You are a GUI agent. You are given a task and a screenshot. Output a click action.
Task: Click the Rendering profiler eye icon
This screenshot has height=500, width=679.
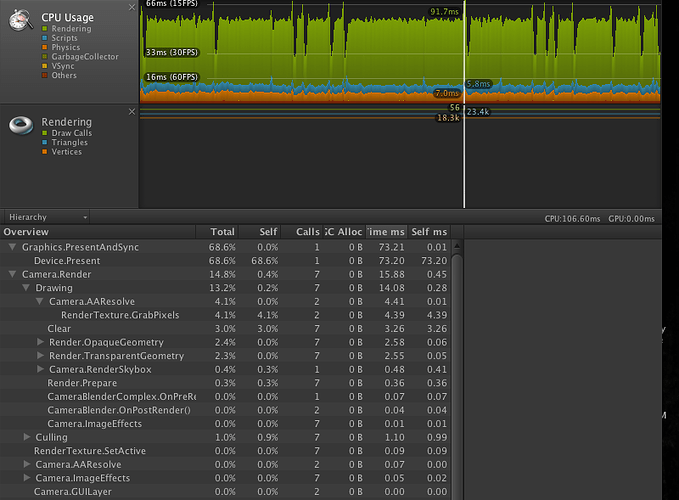point(20,125)
